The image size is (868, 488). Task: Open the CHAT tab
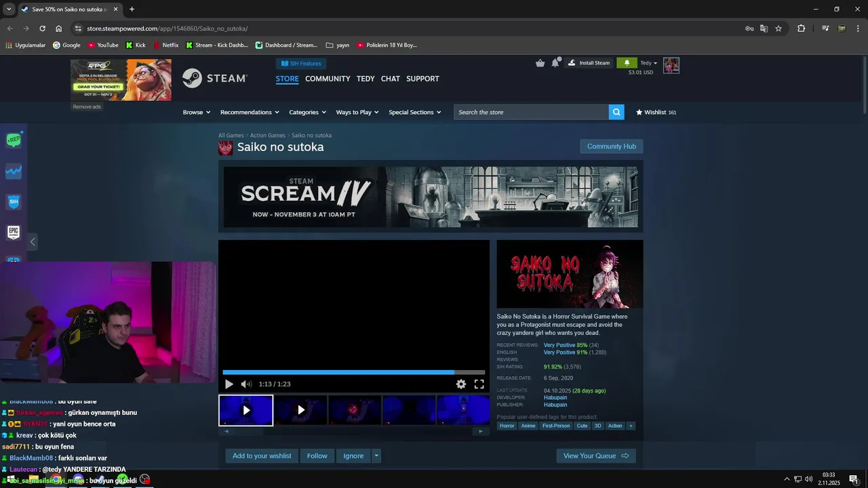click(x=391, y=79)
